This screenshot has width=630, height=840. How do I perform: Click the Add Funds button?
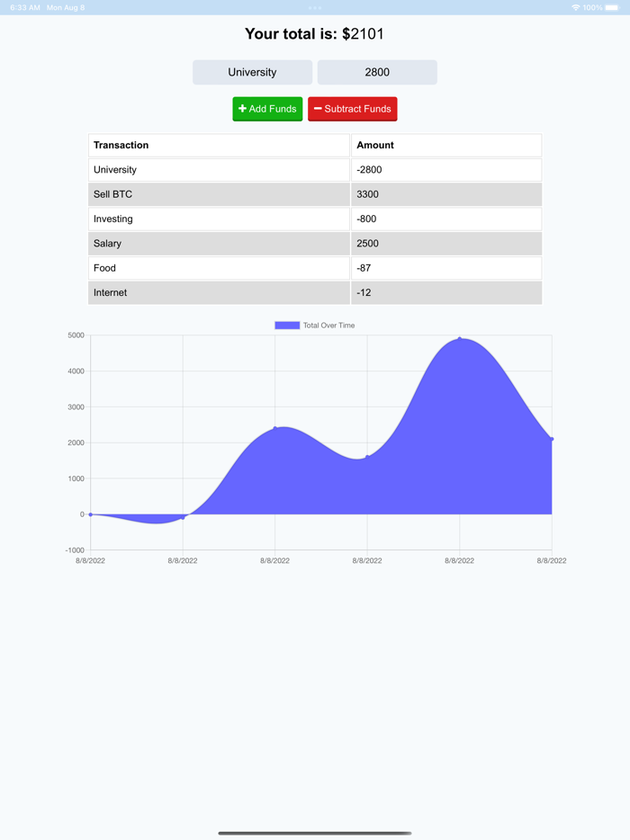coord(267,109)
